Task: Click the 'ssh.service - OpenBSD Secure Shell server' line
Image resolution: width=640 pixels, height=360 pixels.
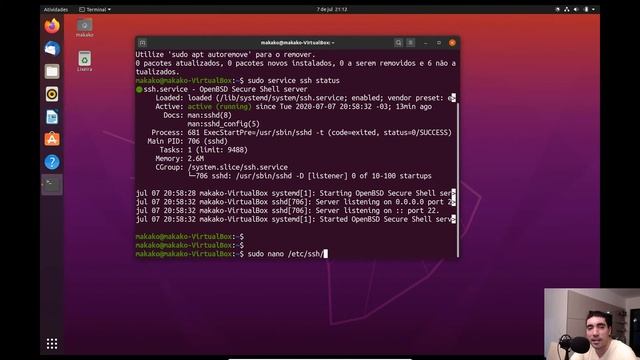Action: [x=222, y=89]
